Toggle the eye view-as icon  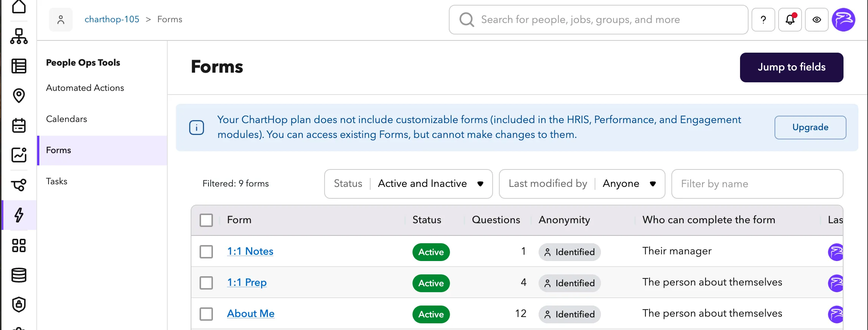point(817,20)
